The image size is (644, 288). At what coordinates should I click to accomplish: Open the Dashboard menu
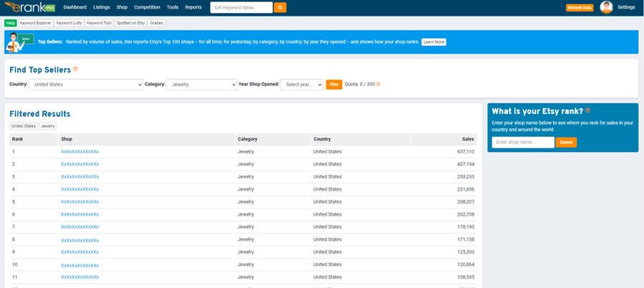(75, 7)
